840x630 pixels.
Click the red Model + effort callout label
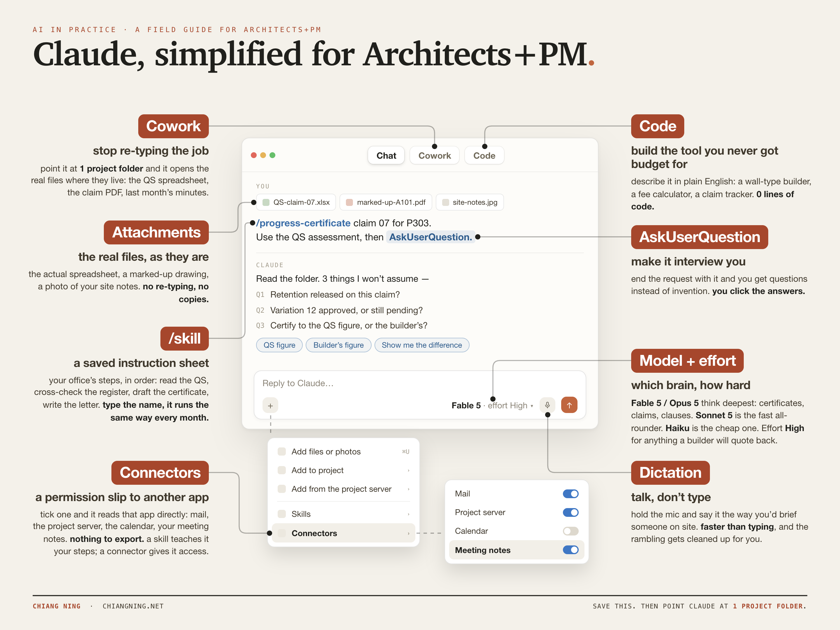pos(687,361)
